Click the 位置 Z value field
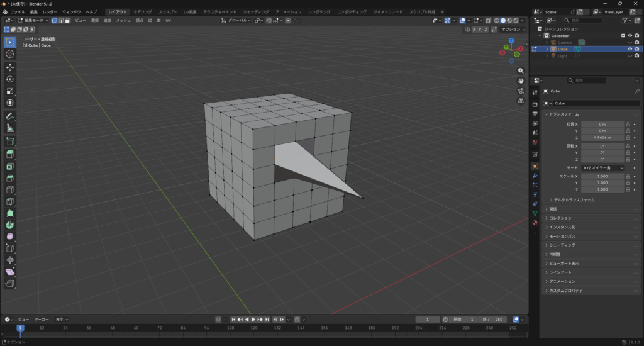This screenshot has height=346, width=644. [x=602, y=138]
